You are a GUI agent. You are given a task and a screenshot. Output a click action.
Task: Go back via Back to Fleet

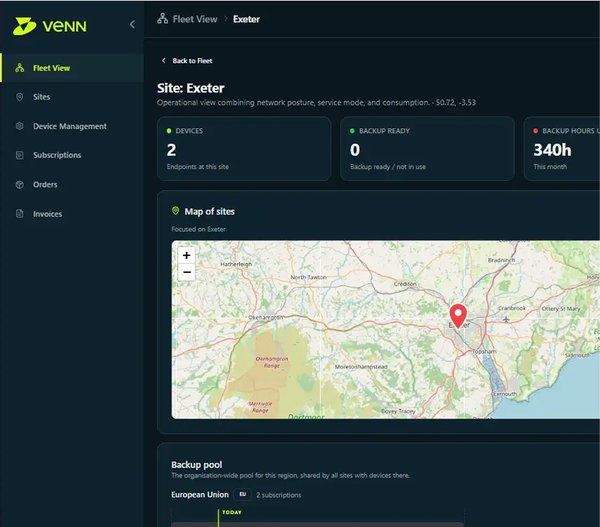click(x=187, y=60)
